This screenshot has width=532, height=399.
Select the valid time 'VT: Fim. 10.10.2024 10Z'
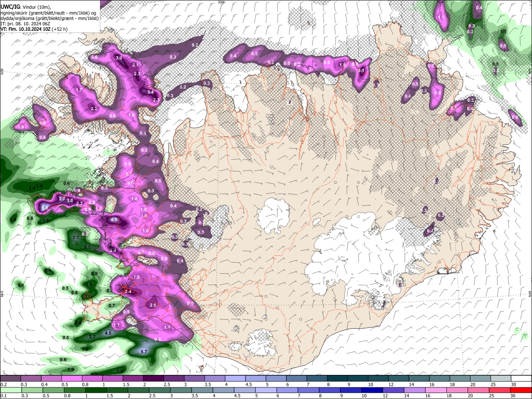[25, 29]
